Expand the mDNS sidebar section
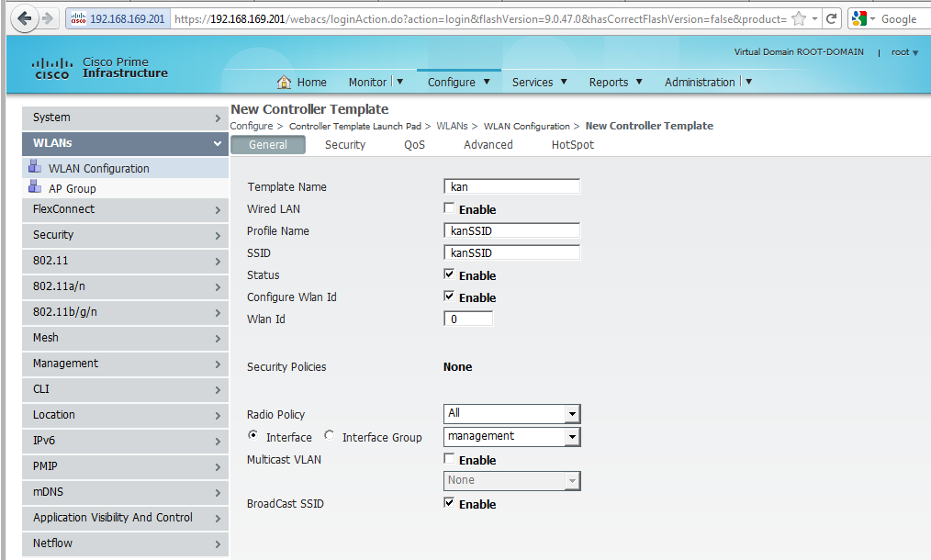This screenshot has height=560, width=931. coord(125,492)
